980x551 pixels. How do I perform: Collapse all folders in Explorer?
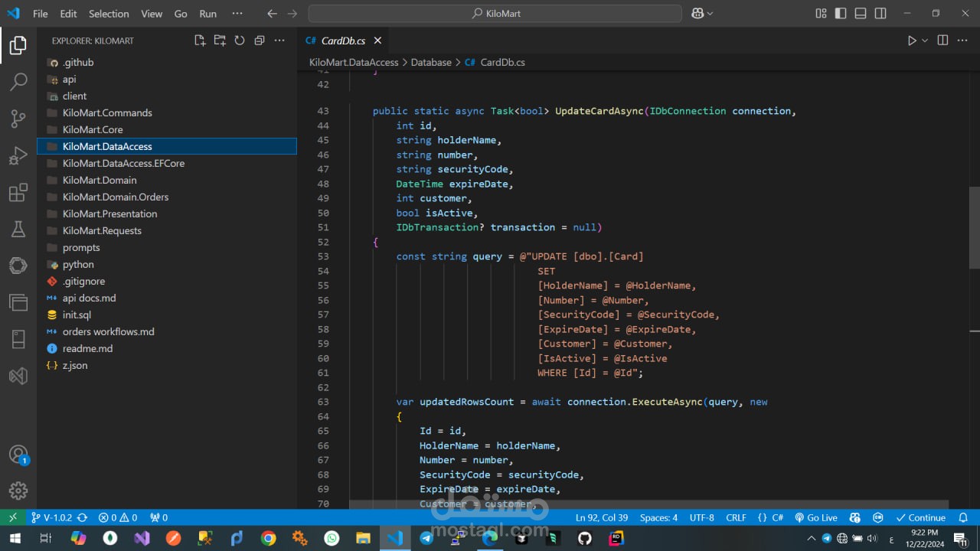coord(260,41)
